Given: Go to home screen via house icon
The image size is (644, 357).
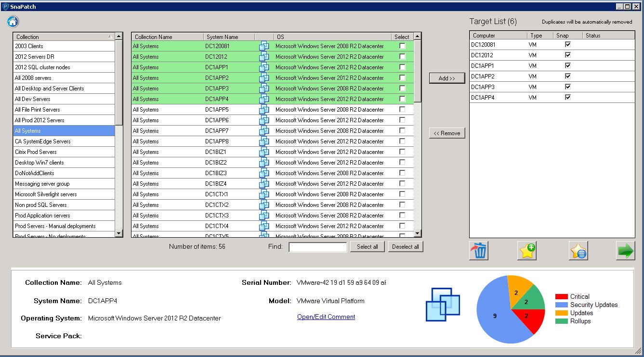Looking at the screenshot, I should click(x=13, y=22).
